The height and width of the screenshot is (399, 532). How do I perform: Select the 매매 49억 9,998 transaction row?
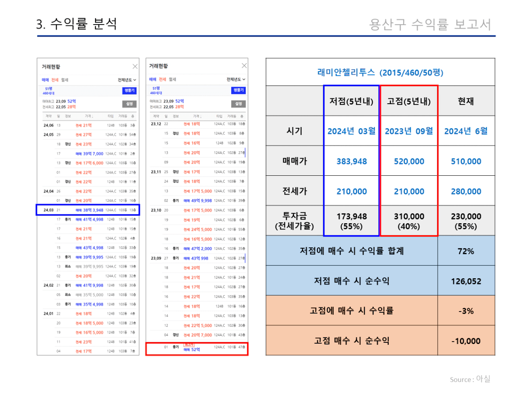click(x=198, y=201)
